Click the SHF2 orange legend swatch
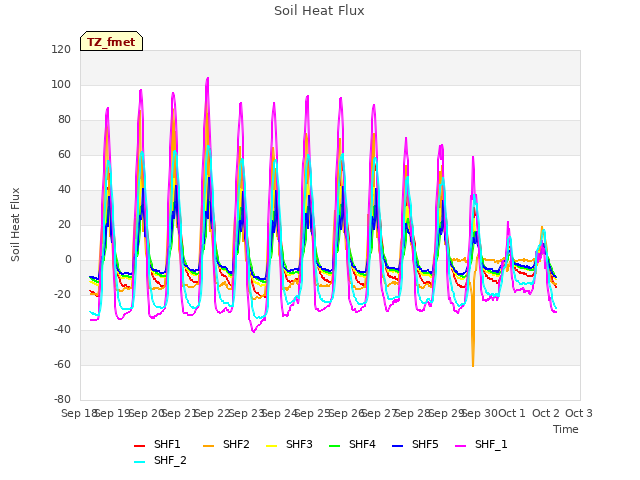Image resolution: width=640 pixels, height=480 pixels. tap(208, 445)
